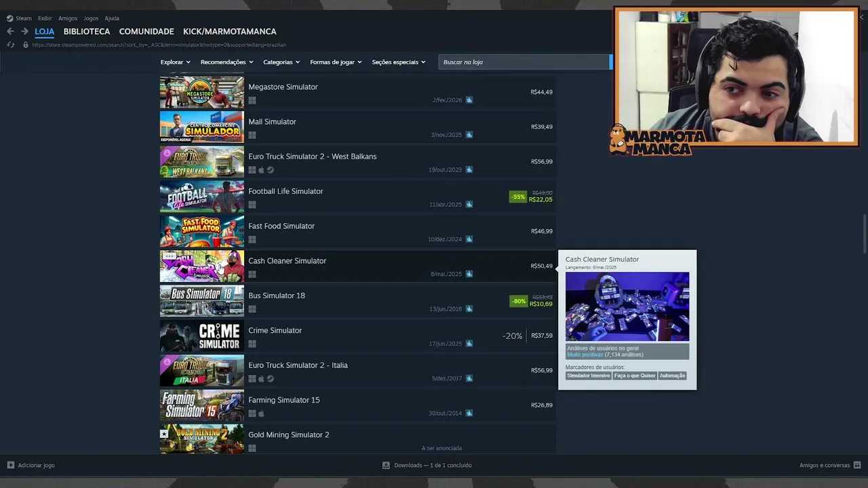Viewport: 868px width, 488px height.
Task: Click the review thumb icon for Farming Simulator 15
Action: pos(469,413)
